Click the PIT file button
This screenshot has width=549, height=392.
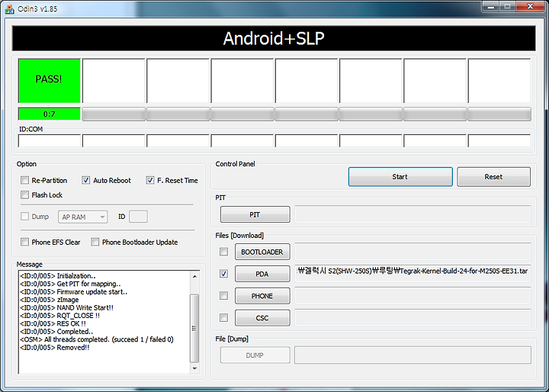255,214
